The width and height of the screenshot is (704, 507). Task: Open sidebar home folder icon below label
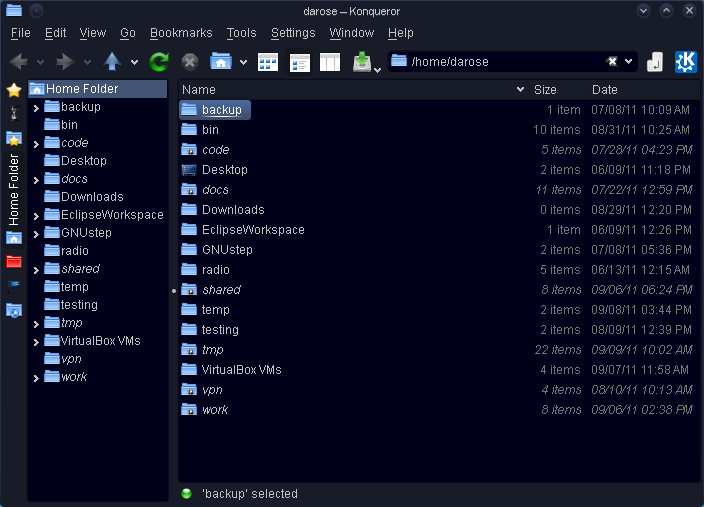coord(14,238)
